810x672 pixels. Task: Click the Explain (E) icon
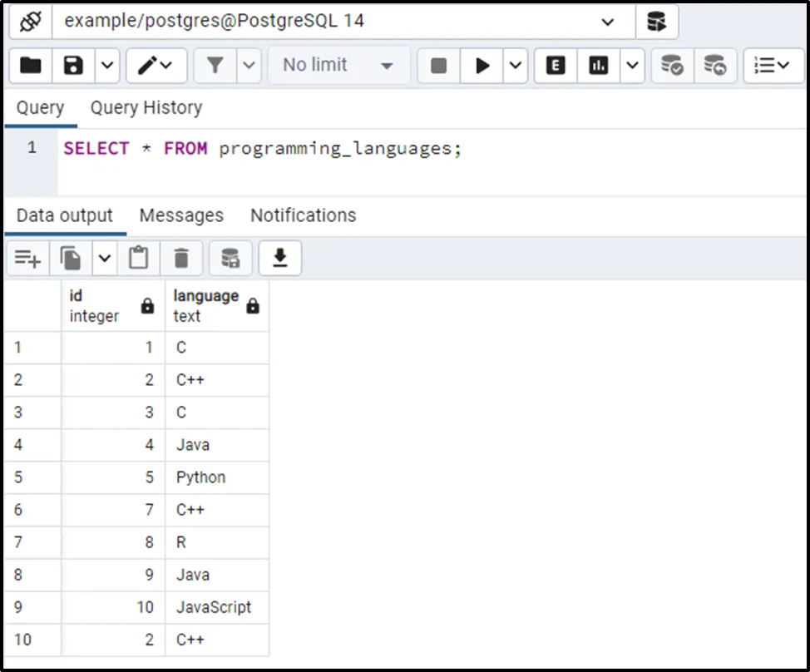tap(556, 66)
